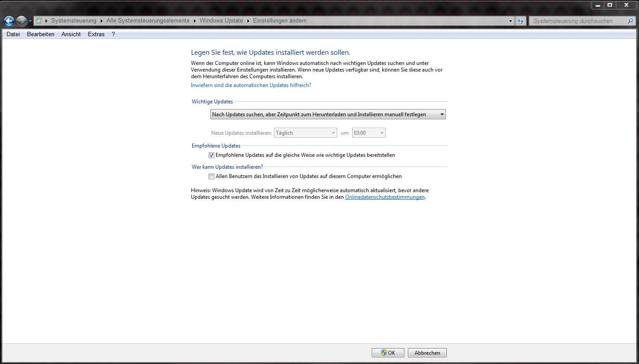Screen dimensions: 639x364
Task: Click the Abbrechen button
Action: (x=427, y=353)
